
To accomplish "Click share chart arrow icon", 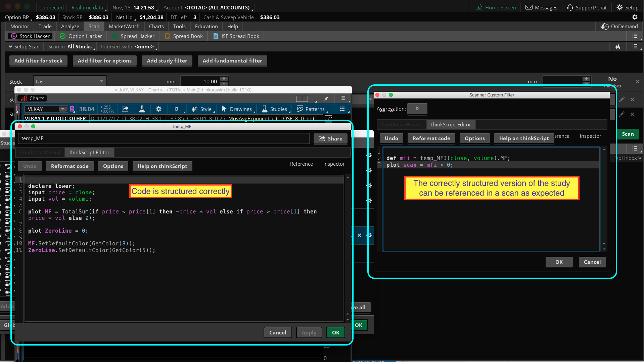I will (x=125, y=109).
